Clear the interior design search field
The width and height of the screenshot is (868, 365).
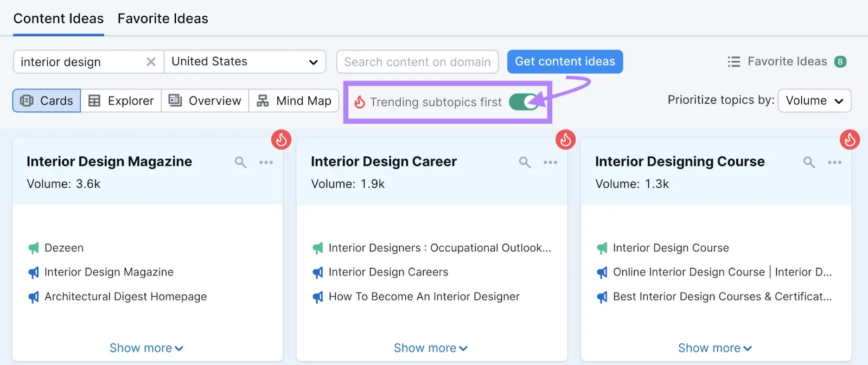[151, 62]
